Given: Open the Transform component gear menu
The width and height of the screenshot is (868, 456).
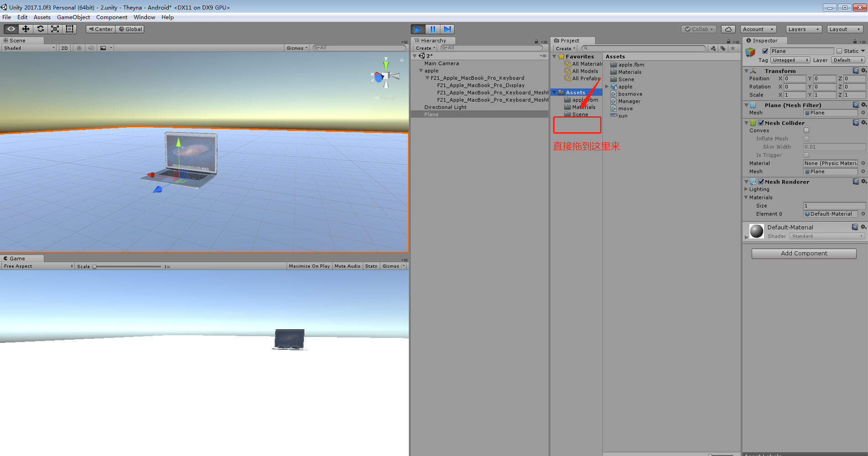Looking at the screenshot, I should (864, 71).
